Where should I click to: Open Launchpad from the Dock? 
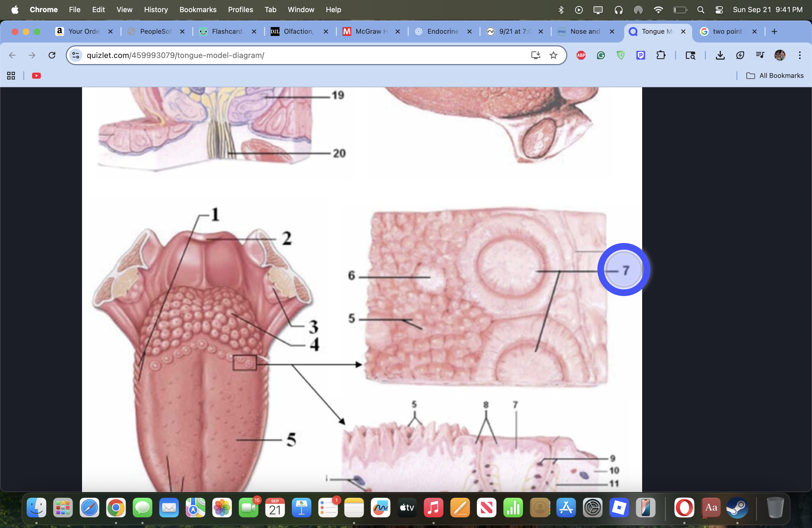point(63,507)
